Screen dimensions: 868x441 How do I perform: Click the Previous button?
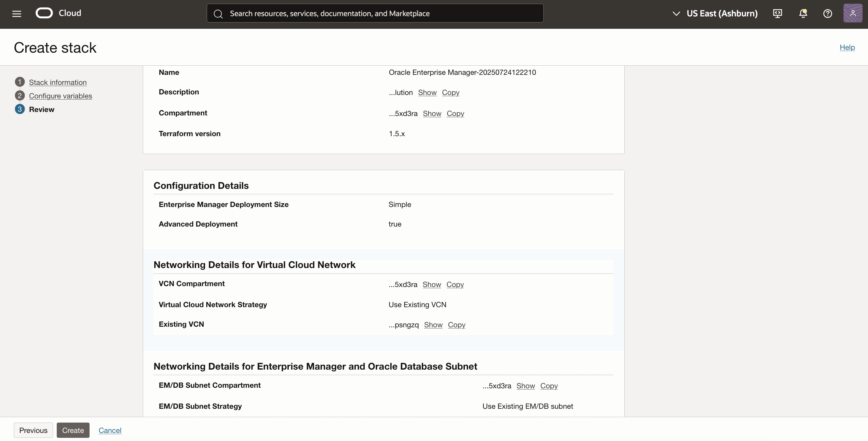point(33,430)
